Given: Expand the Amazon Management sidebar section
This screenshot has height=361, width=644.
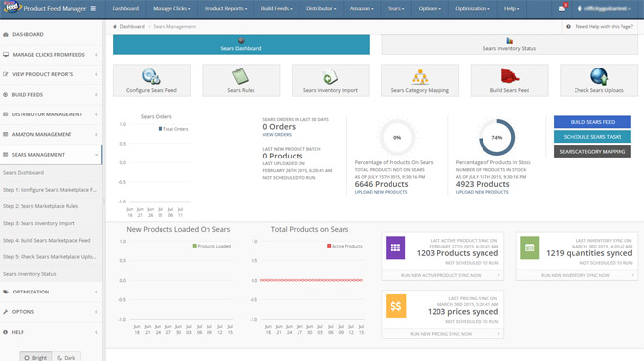Looking at the screenshot, I should coord(51,134).
